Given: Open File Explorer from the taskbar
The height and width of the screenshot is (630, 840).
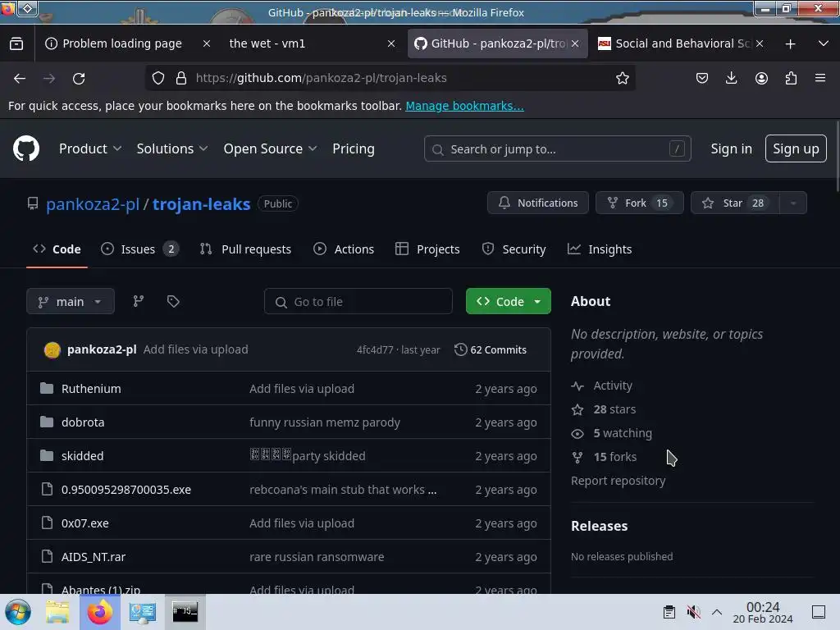Looking at the screenshot, I should 57,612.
